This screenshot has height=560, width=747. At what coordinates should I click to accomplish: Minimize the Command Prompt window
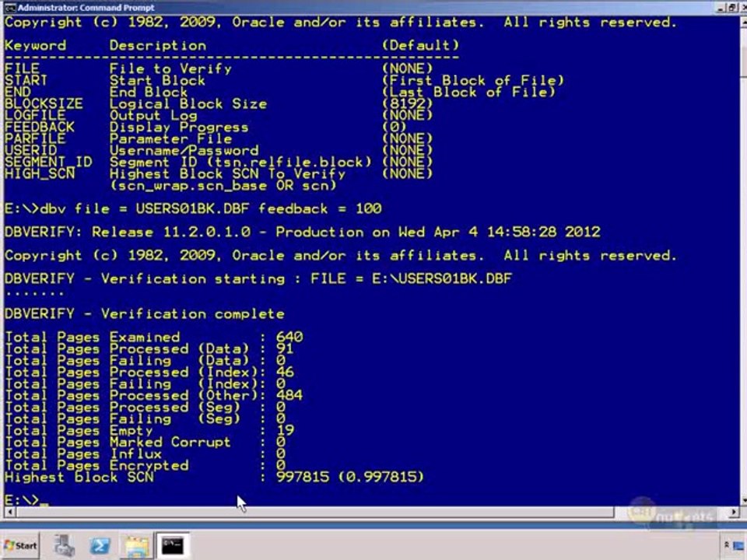pos(721,7)
